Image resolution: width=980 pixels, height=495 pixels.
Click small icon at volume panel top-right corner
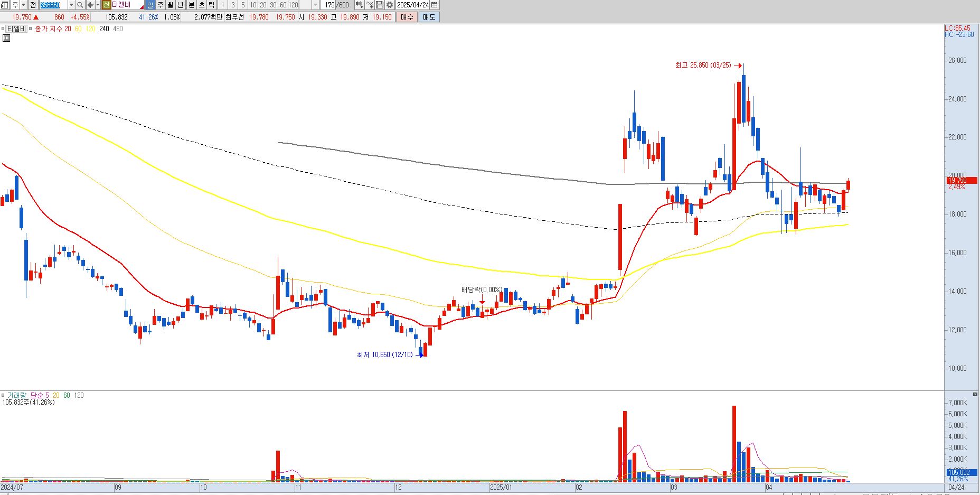pyautogui.click(x=975, y=395)
